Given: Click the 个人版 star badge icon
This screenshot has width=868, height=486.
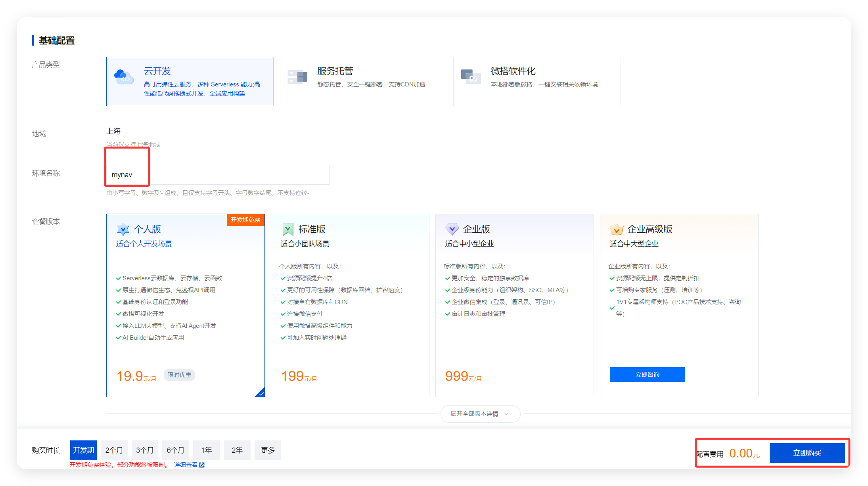Looking at the screenshot, I should (x=123, y=229).
